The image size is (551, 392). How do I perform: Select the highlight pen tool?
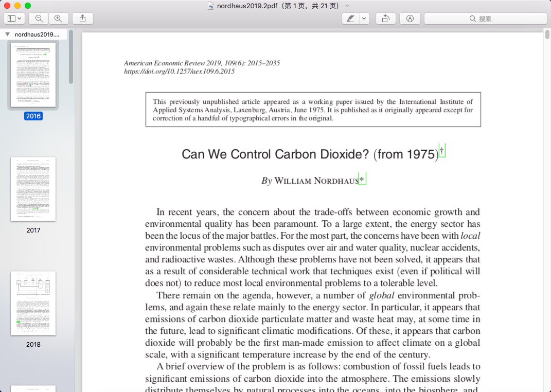350,19
